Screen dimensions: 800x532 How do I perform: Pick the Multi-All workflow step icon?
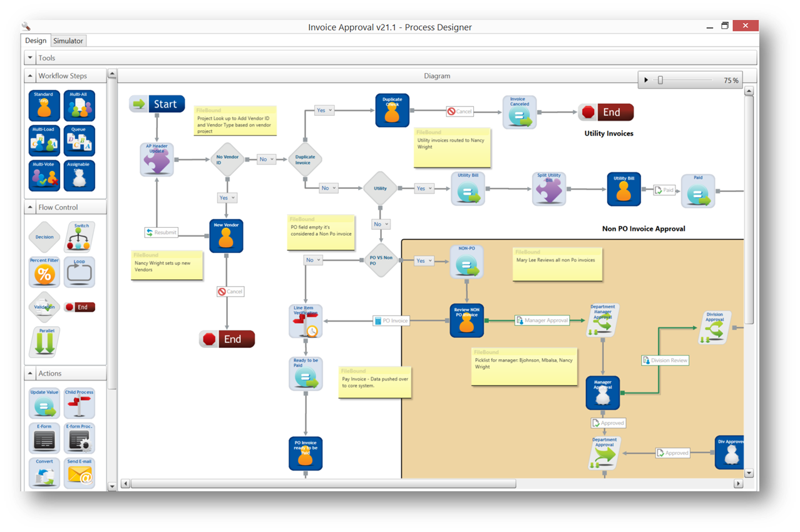point(79,106)
